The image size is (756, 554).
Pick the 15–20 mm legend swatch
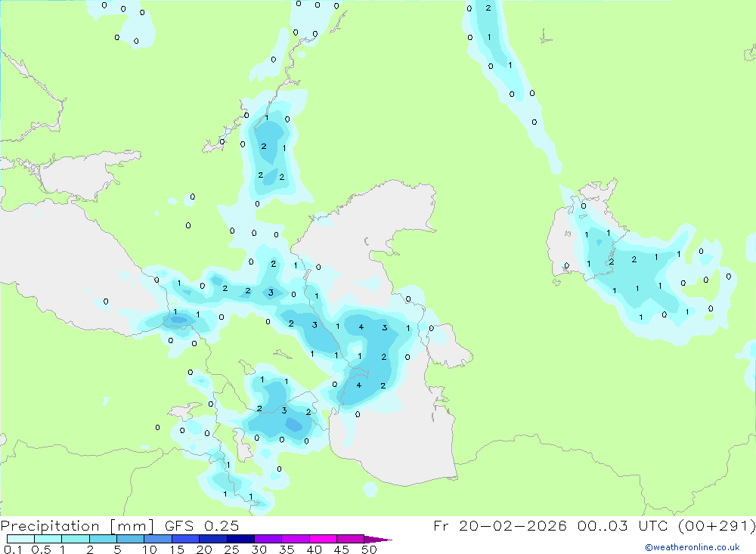tap(186, 539)
